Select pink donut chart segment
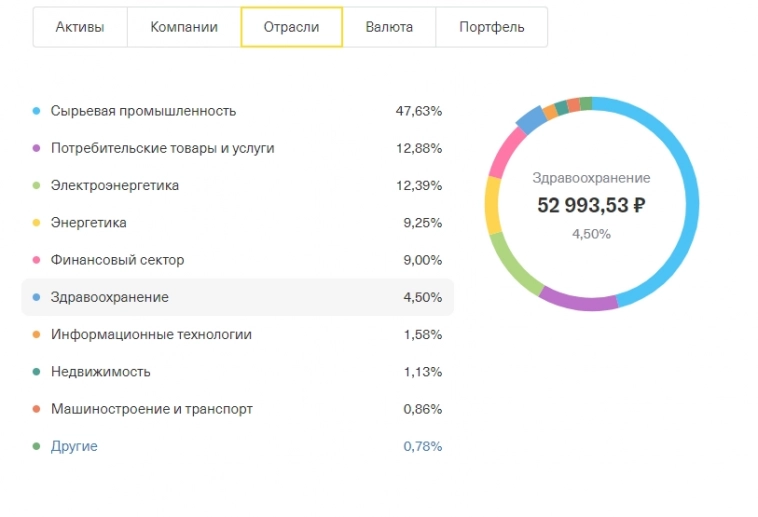 [x=506, y=152]
